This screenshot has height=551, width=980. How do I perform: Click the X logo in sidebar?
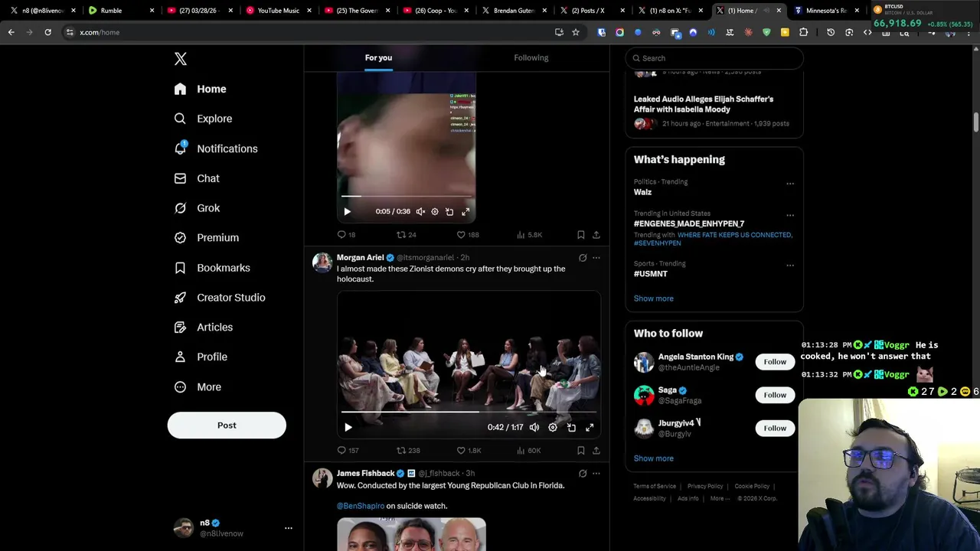click(x=180, y=59)
